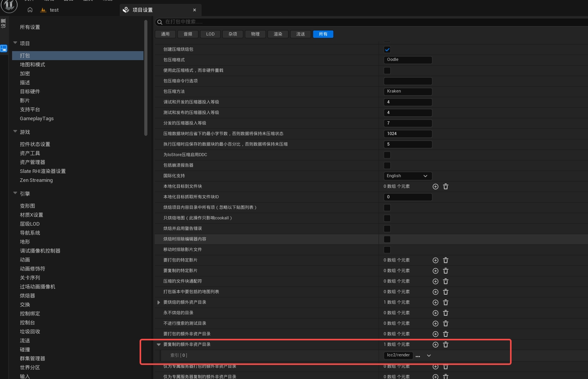This screenshot has height=379, width=588.
Task: Check 只烘焙地图 checkbox
Action: (x=387, y=218)
